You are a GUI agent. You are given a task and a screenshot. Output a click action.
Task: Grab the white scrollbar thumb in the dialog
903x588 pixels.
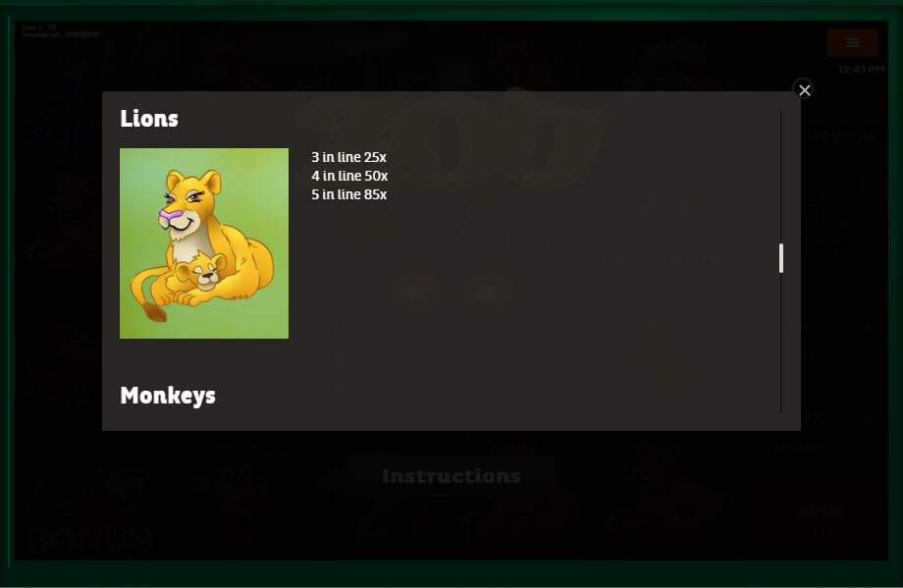[781, 258]
